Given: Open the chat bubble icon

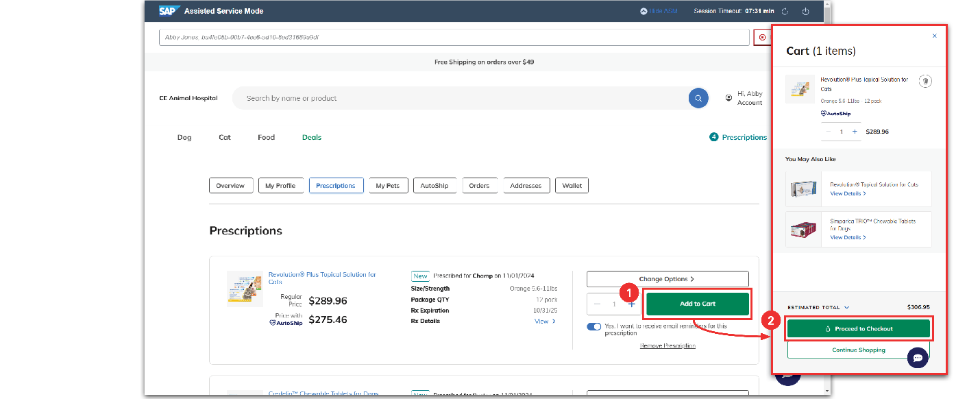Looking at the screenshot, I should 918,358.
